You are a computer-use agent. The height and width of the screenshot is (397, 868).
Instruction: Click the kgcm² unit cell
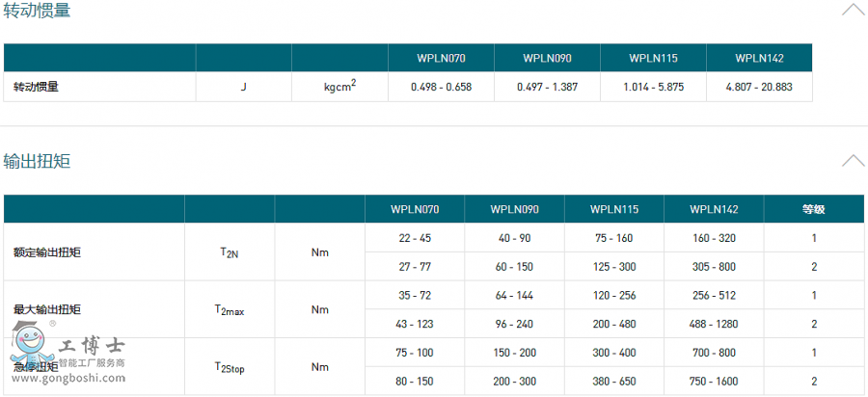(339, 87)
